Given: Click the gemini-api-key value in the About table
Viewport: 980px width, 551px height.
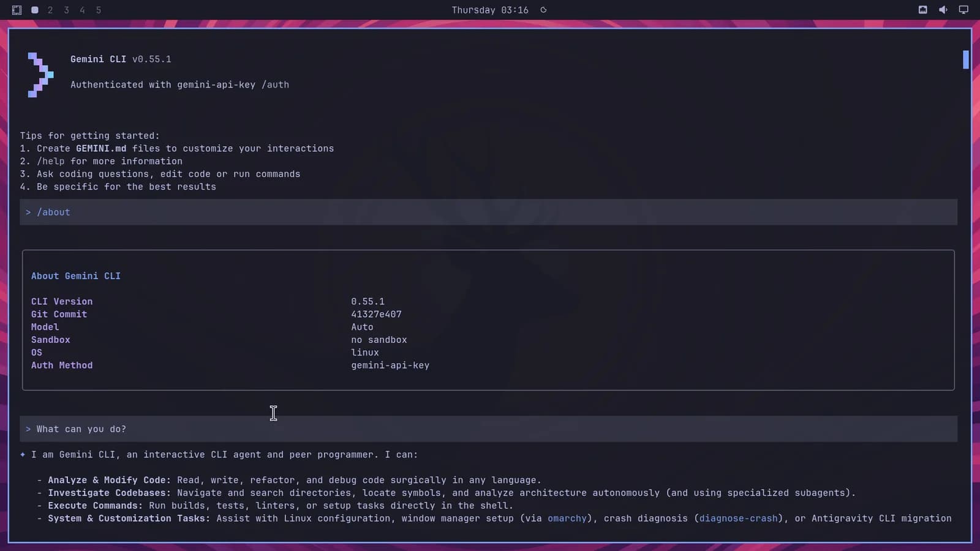Looking at the screenshot, I should (x=390, y=365).
